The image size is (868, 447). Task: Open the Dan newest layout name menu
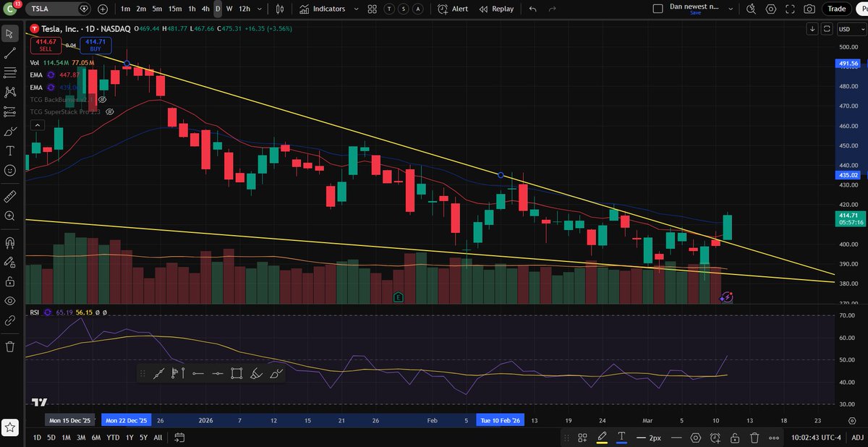pyautogui.click(x=695, y=9)
